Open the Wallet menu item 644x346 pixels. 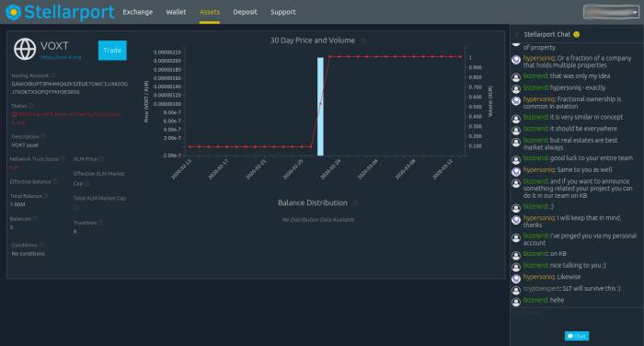(x=176, y=12)
